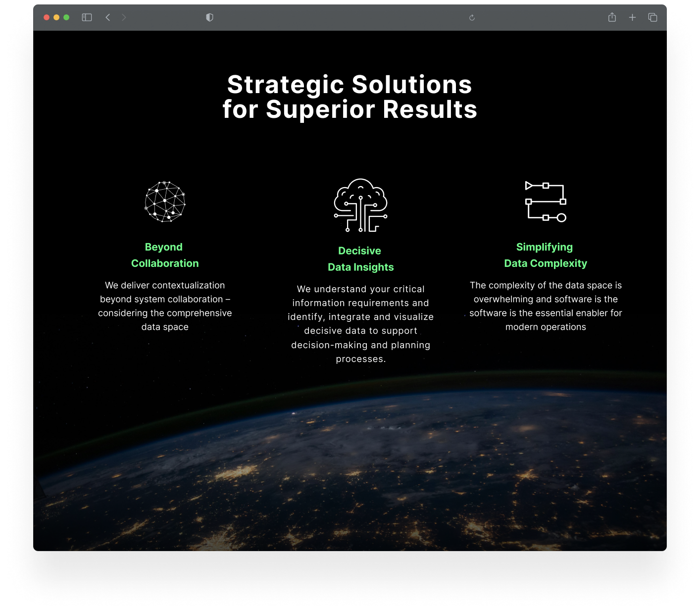Click the forward navigation chevron
700x613 pixels.
124,17
